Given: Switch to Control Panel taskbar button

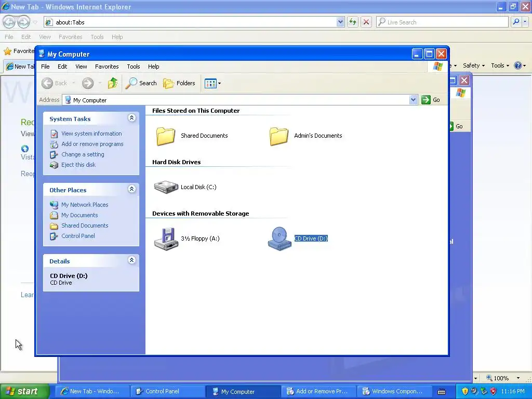Looking at the screenshot, I should (168, 391).
